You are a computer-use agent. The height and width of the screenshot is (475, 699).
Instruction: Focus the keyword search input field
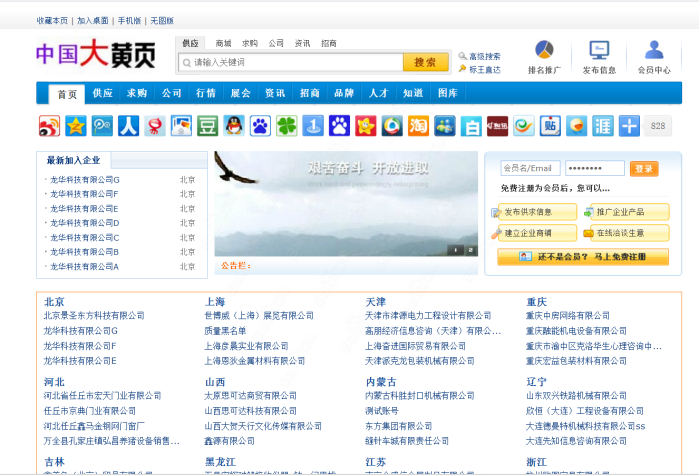291,62
